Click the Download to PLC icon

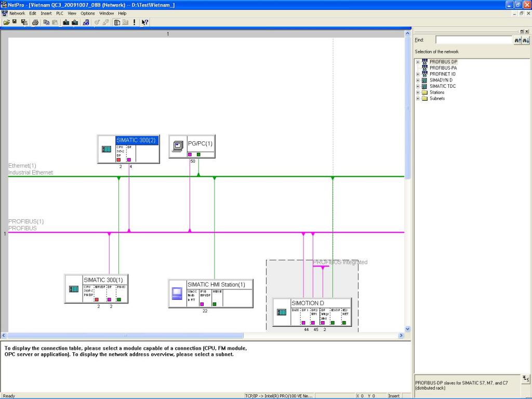click(66, 22)
